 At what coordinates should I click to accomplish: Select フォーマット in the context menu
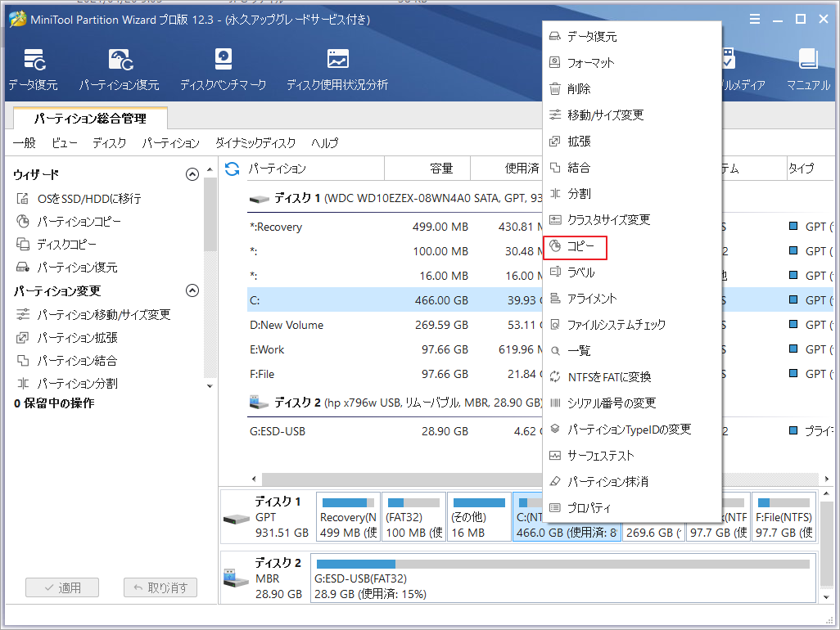click(632, 63)
